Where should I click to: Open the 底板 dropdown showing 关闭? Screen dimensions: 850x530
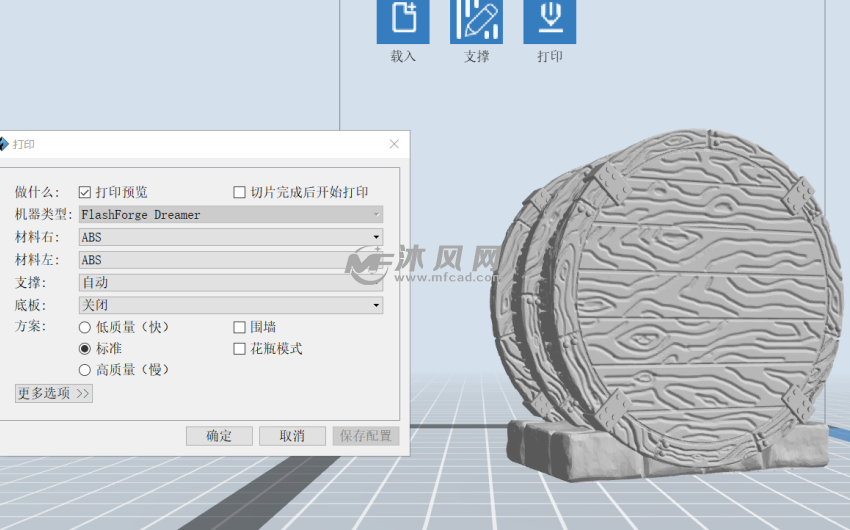tap(230, 305)
